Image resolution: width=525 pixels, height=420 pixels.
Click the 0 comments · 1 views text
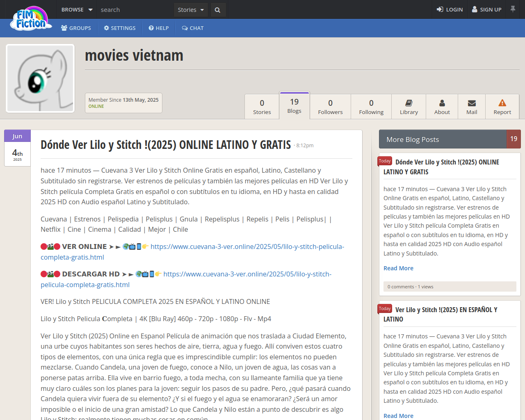tap(410, 287)
